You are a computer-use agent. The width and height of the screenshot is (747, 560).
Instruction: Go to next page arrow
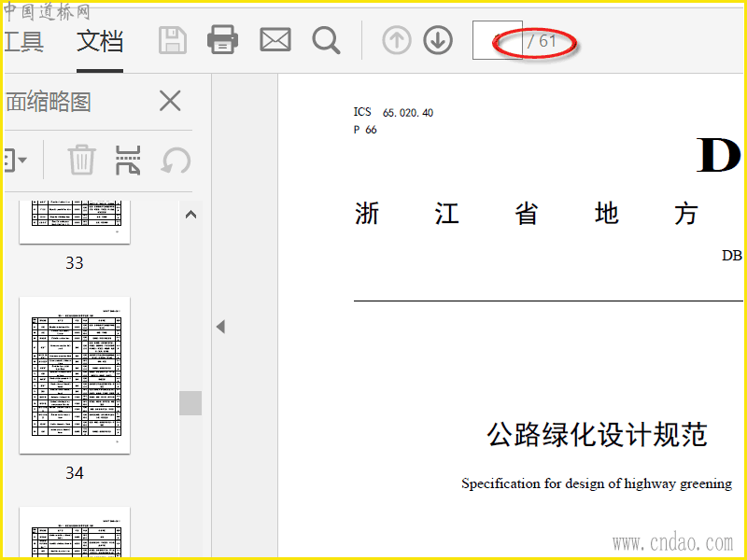(438, 40)
